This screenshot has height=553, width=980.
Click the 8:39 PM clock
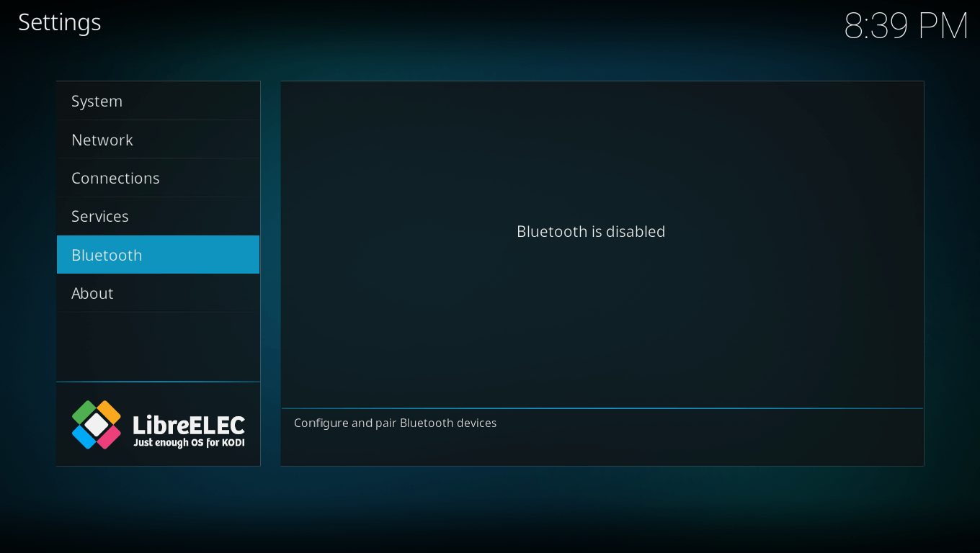906,27
